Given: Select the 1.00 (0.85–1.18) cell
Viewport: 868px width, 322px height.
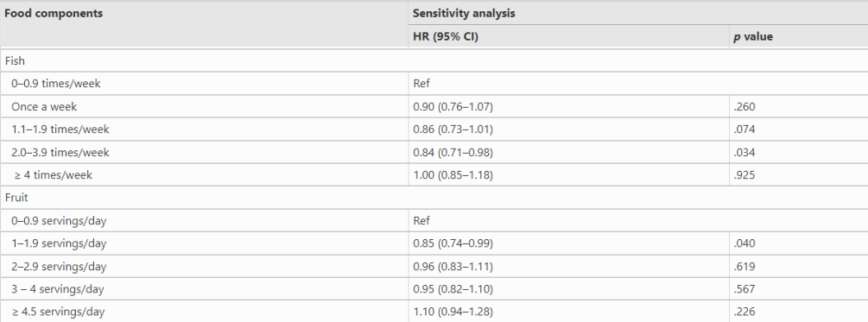Looking at the screenshot, I should [453, 175].
